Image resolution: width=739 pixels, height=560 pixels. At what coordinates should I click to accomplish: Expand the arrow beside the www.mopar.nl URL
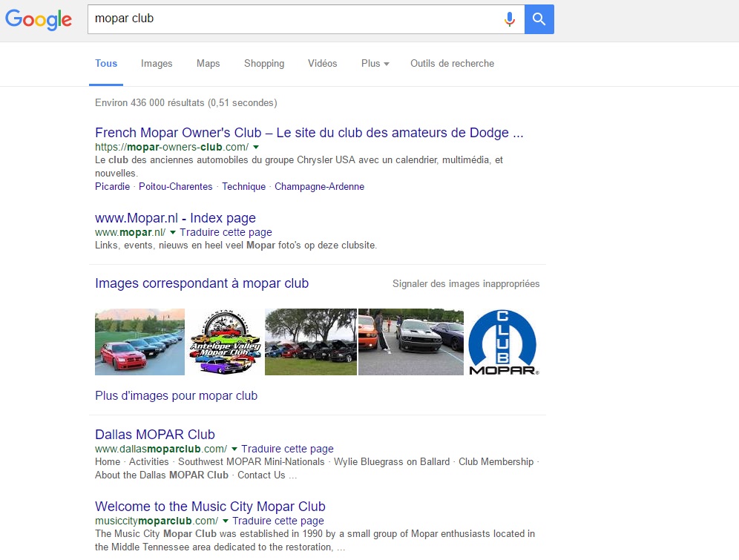click(173, 233)
